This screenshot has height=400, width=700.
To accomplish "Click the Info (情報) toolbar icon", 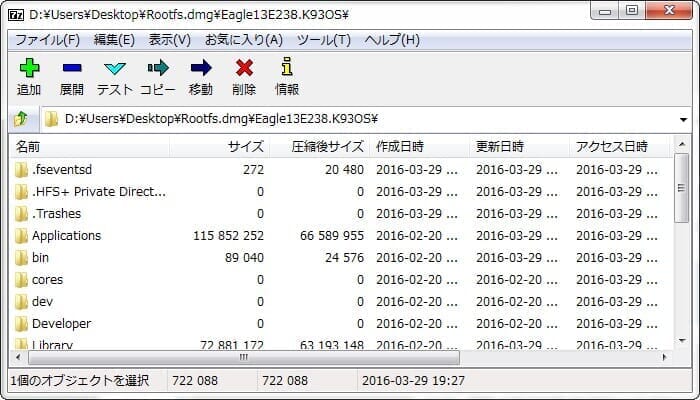I will tap(287, 67).
